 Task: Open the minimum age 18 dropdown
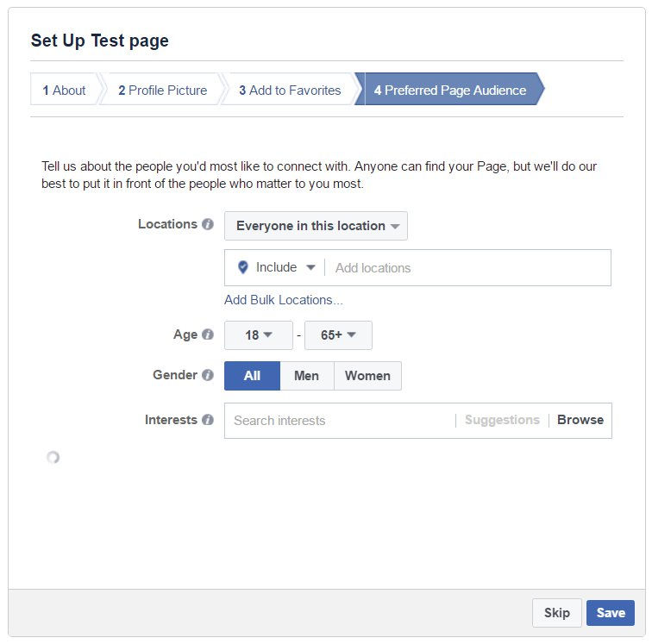coord(258,335)
